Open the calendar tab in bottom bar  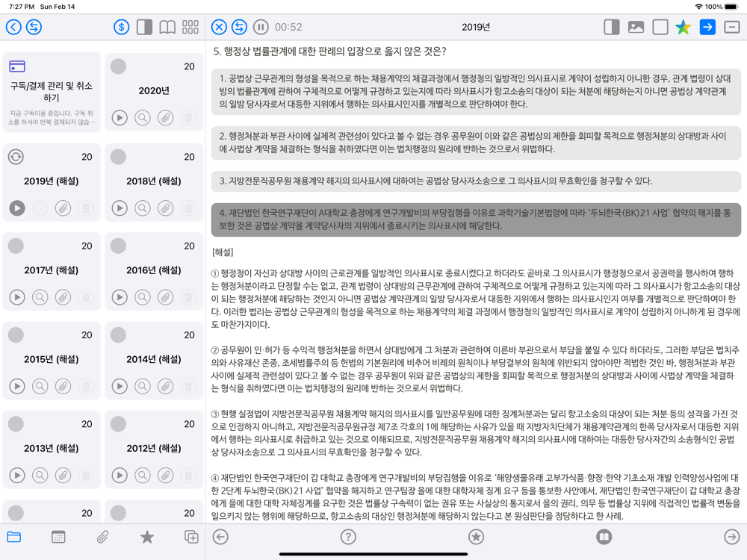coord(58,537)
